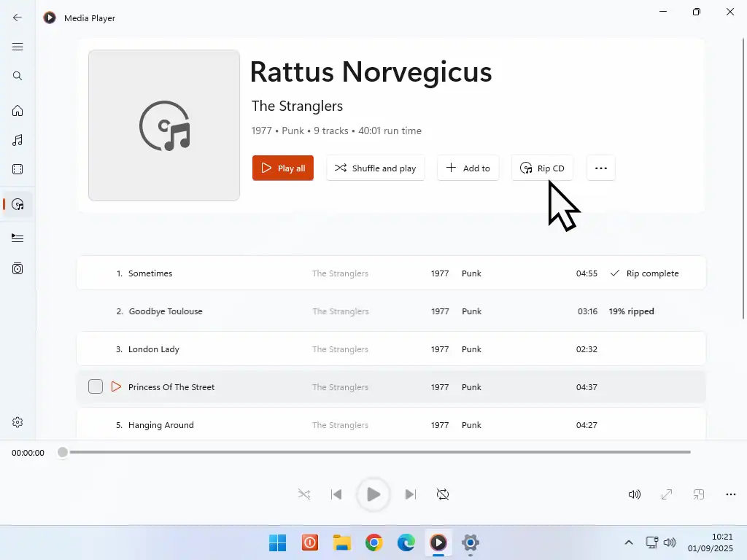Go back with the back arrow
The height and width of the screenshot is (560, 747).
pos(18,17)
